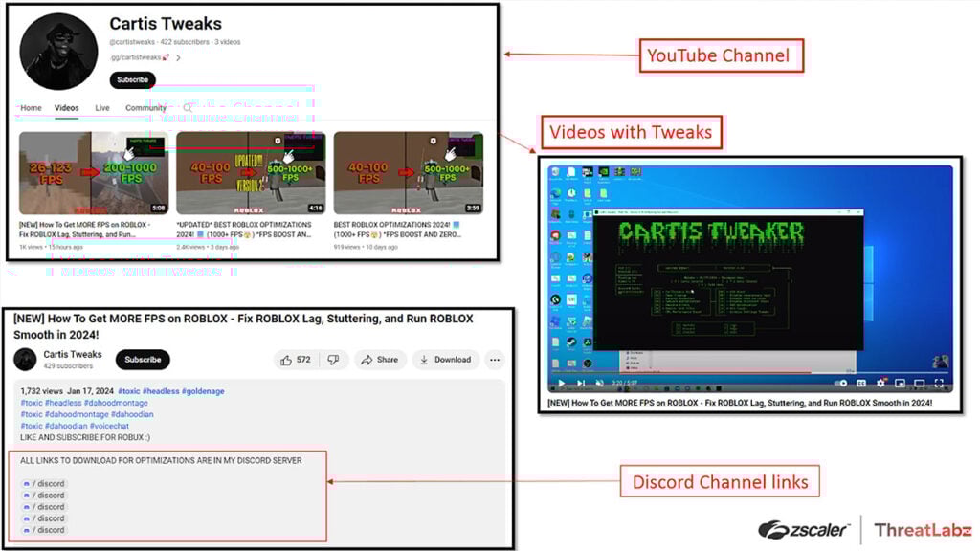
Task: Open the three-dot more actions menu
Action: pyautogui.click(x=494, y=360)
